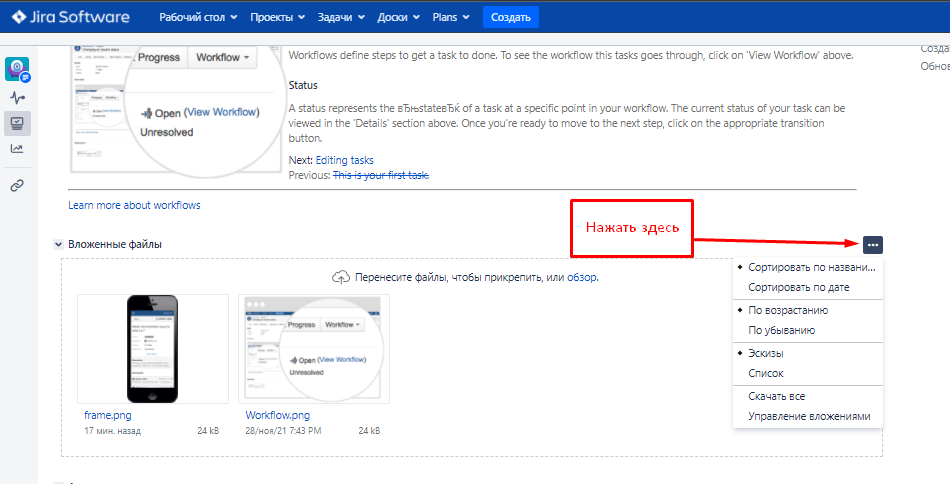Click the link shortcut sidebar icon

click(17, 186)
